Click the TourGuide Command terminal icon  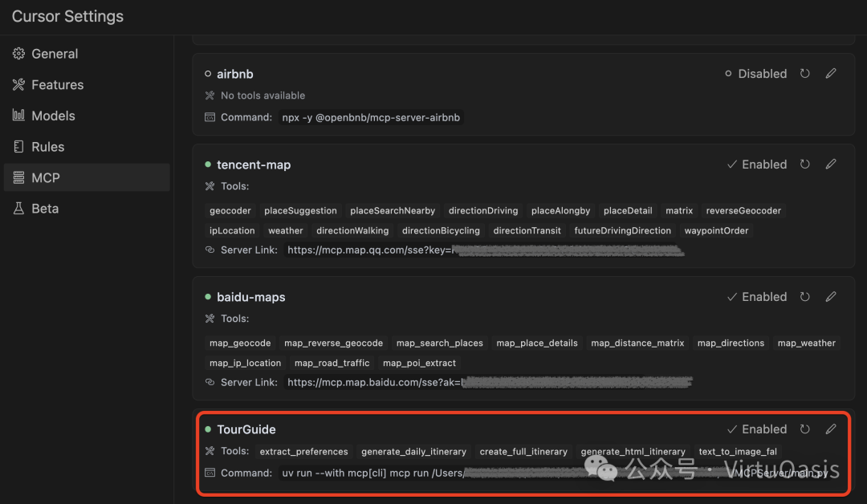click(210, 473)
